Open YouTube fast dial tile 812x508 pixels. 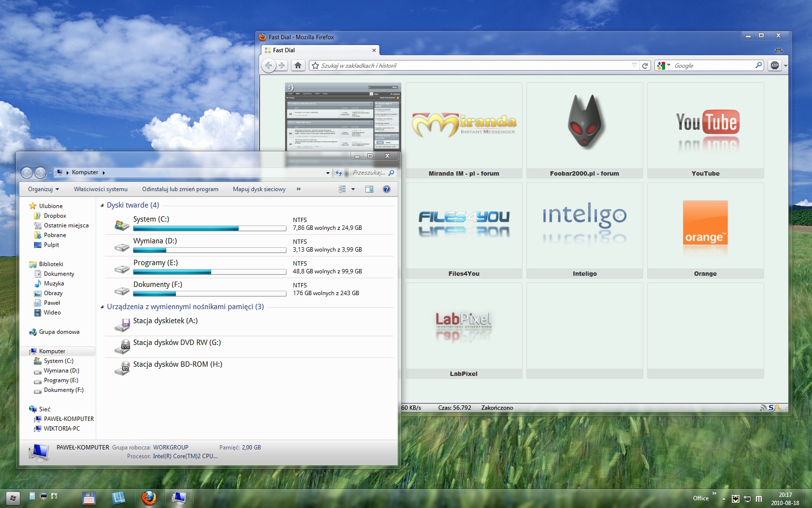705,131
